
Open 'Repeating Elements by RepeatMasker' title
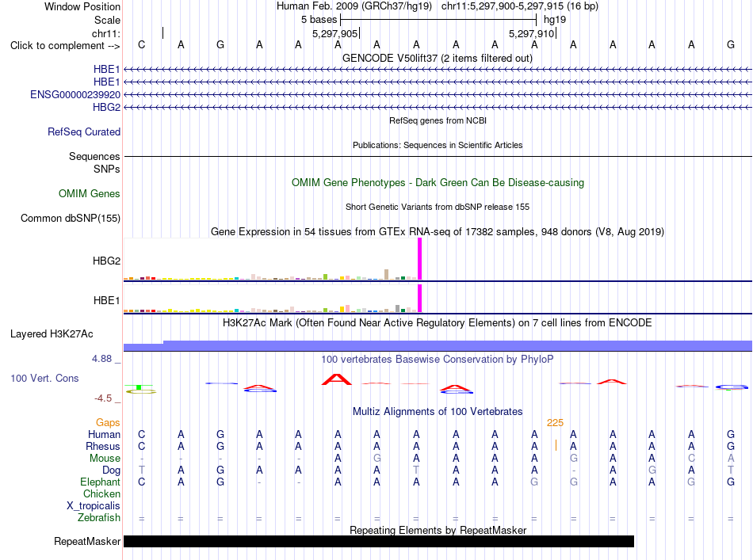click(x=438, y=530)
